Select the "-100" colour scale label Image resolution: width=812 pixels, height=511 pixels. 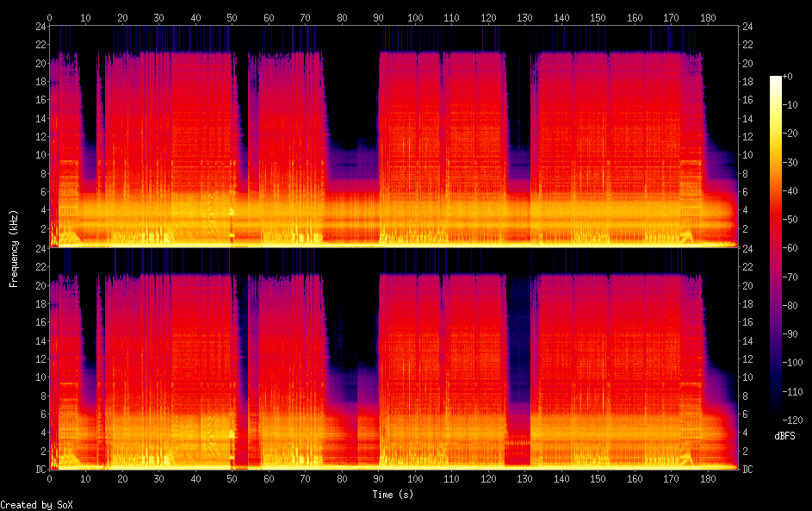[x=793, y=362]
